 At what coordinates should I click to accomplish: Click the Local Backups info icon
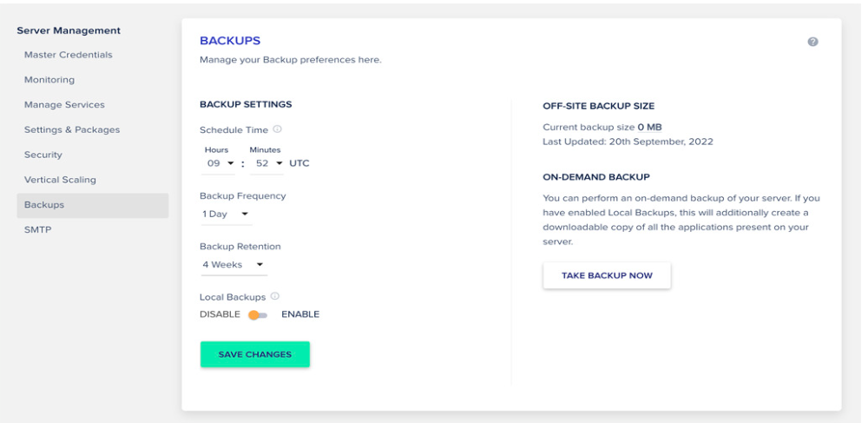click(x=274, y=296)
